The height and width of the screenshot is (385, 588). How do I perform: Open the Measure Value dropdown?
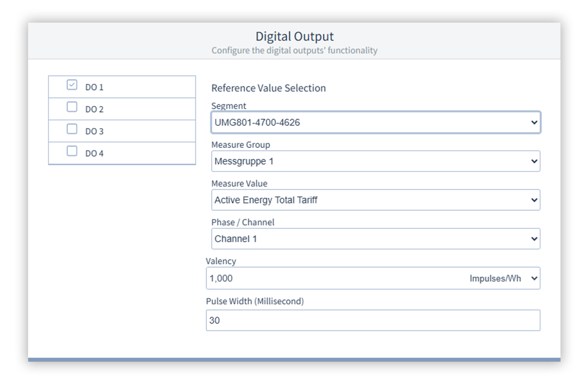tap(375, 200)
